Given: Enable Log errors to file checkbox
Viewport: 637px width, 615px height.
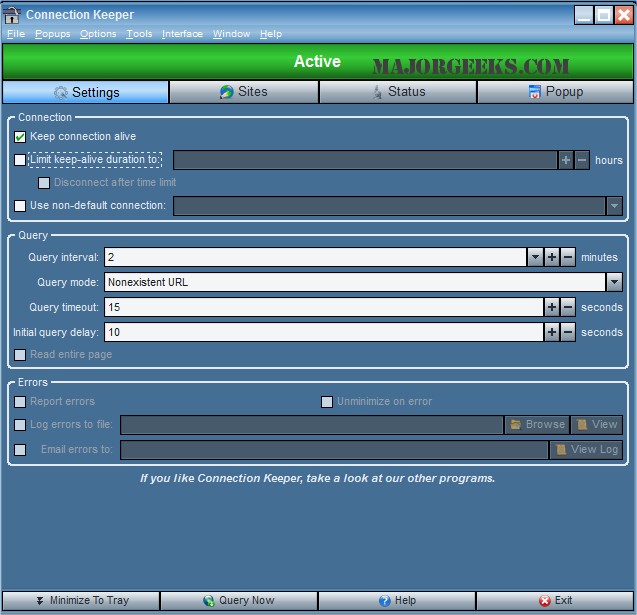Looking at the screenshot, I should [x=20, y=425].
